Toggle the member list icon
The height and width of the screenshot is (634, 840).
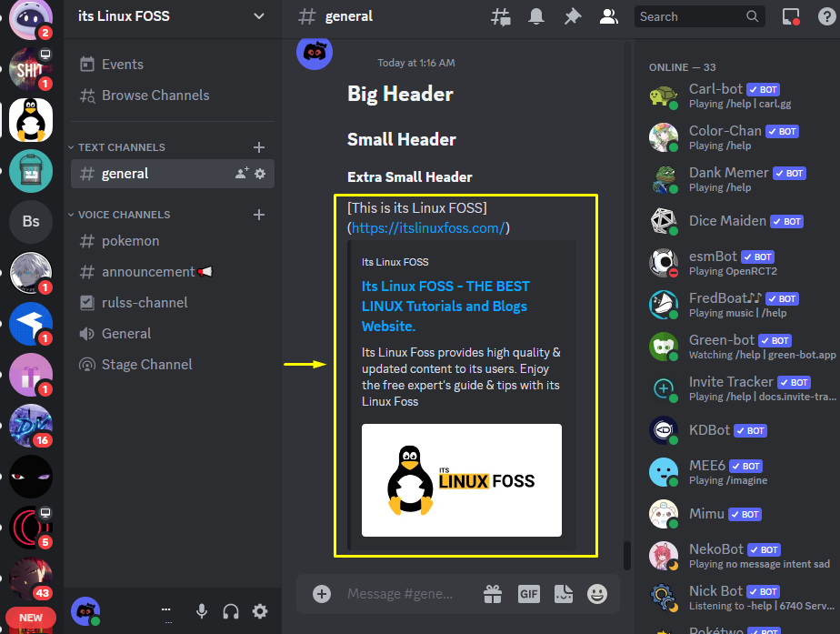[608, 16]
